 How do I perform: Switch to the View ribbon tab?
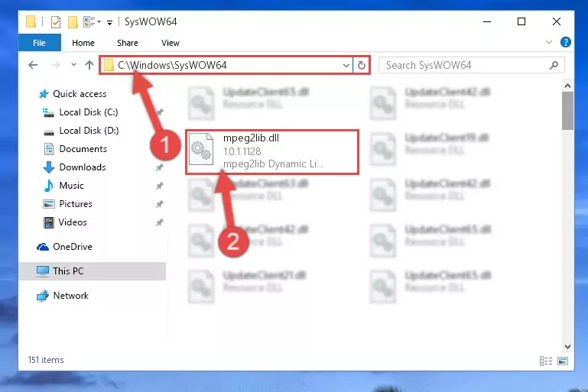tap(171, 43)
